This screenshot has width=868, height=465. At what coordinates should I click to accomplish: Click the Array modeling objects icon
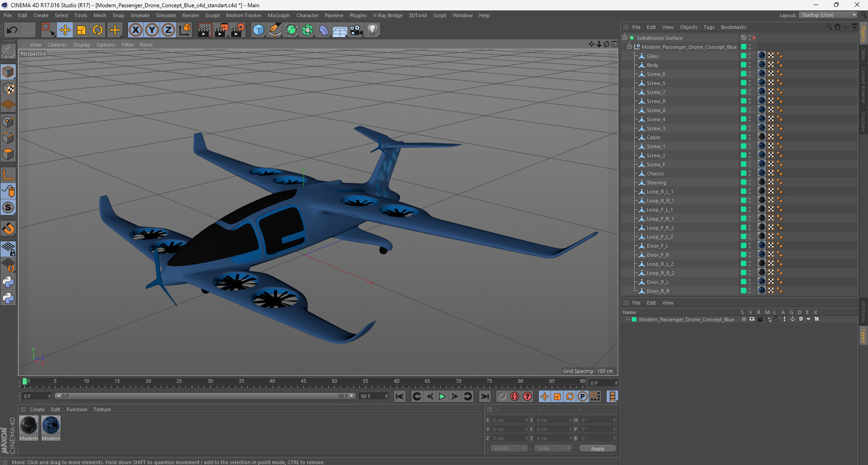pos(308,30)
